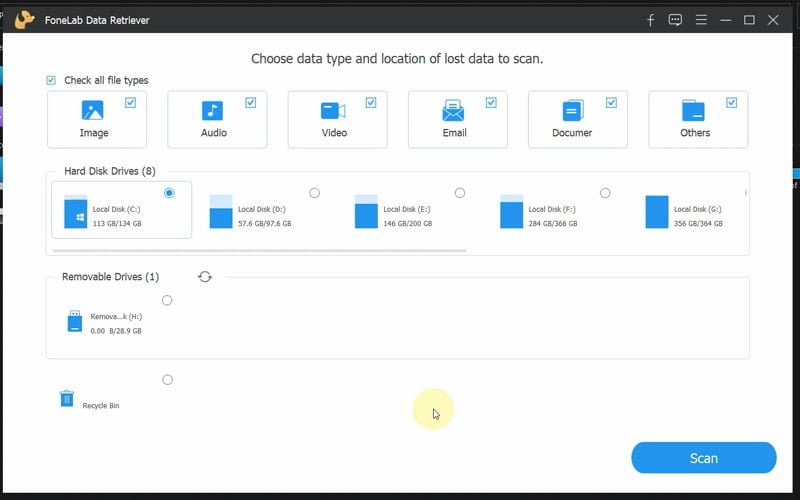Image resolution: width=800 pixels, height=500 pixels.
Task: Click the Removable Drives (1) heading
Action: (x=111, y=277)
